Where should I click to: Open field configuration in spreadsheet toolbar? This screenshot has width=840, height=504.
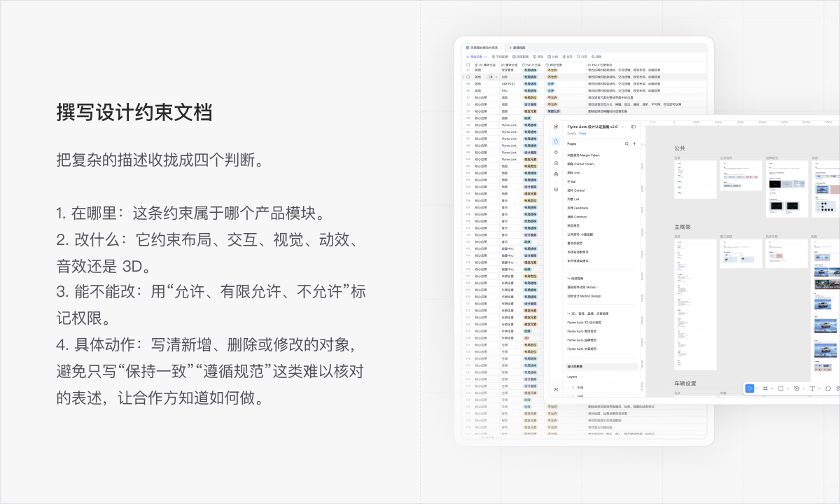tap(500, 57)
